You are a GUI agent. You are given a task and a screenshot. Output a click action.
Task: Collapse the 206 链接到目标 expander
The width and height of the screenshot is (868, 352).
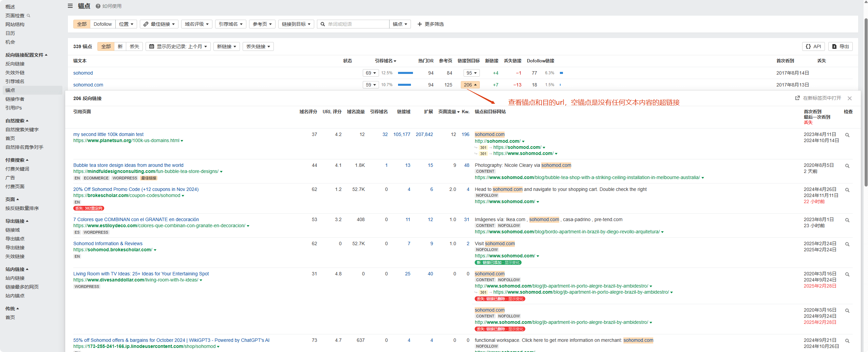470,85
